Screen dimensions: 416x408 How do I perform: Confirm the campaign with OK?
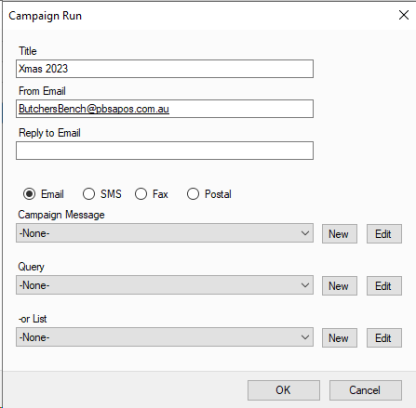click(283, 390)
